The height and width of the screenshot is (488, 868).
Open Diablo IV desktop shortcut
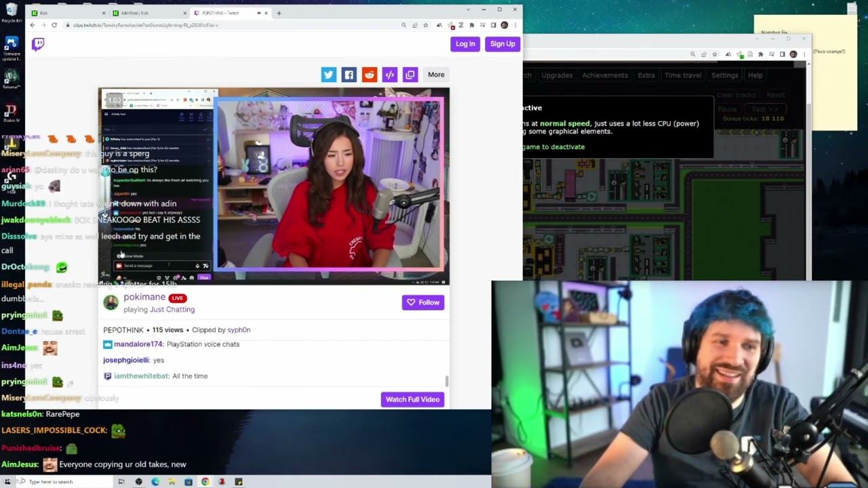12,113
